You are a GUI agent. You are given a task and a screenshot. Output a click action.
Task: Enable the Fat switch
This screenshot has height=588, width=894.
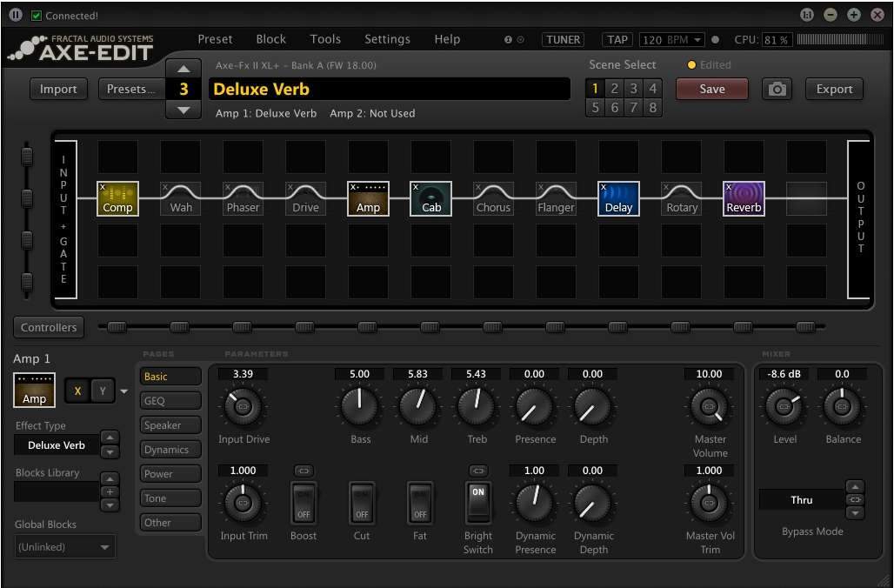point(420,502)
